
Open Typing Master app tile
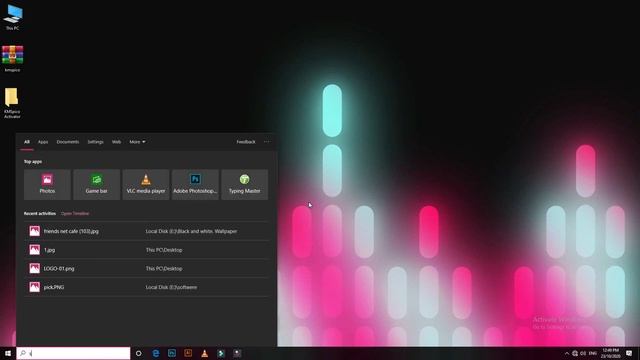tap(244, 184)
